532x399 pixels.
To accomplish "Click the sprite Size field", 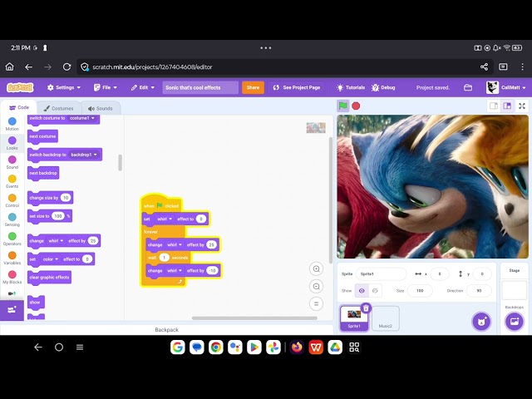I will click(x=420, y=291).
